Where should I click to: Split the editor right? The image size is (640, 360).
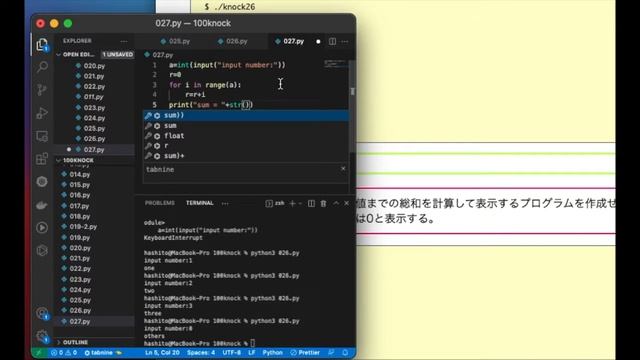[332, 41]
